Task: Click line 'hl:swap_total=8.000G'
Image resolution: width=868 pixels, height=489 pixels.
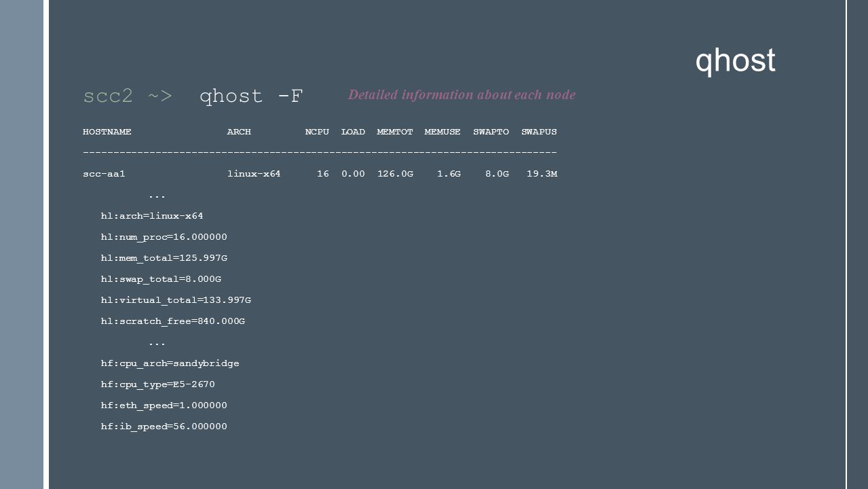Action: coord(161,279)
